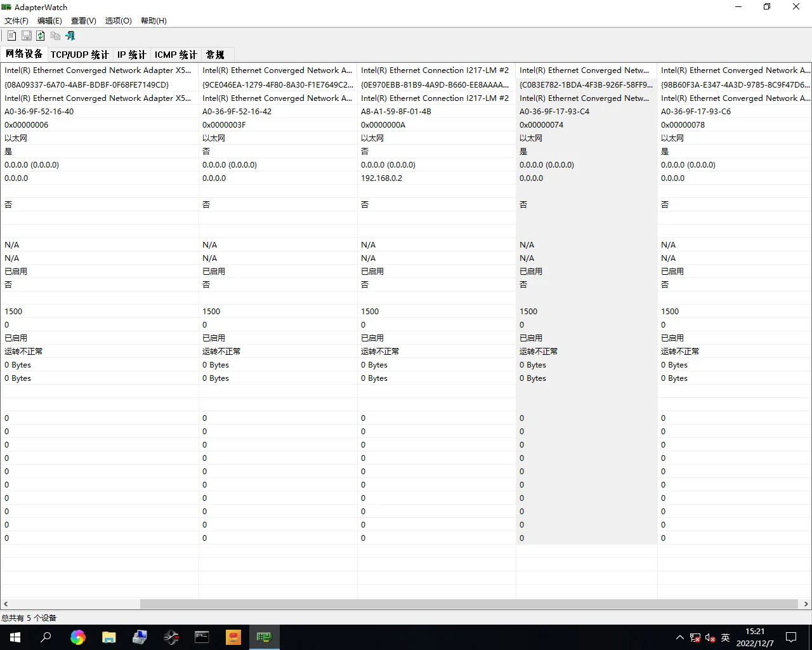Click the horizontal scrollbar right arrow

click(x=806, y=604)
